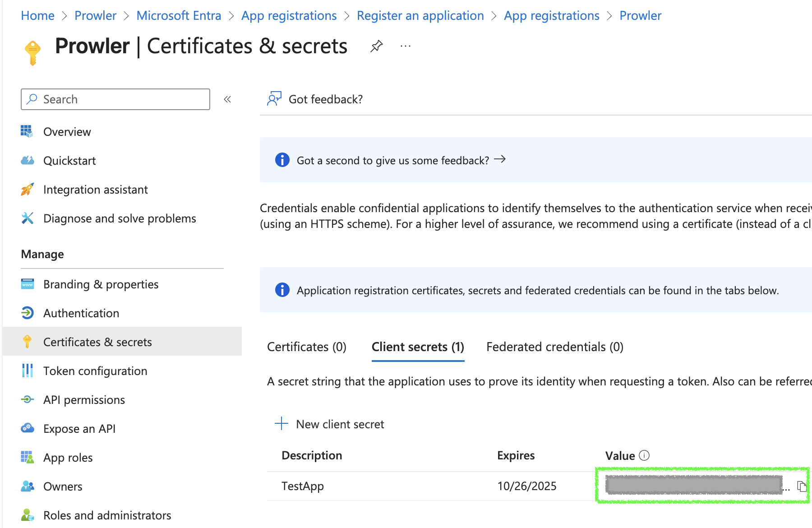Image resolution: width=812 pixels, height=528 pixels.
Task: Click the Manage section heading
Action: (x=42, y=254)
